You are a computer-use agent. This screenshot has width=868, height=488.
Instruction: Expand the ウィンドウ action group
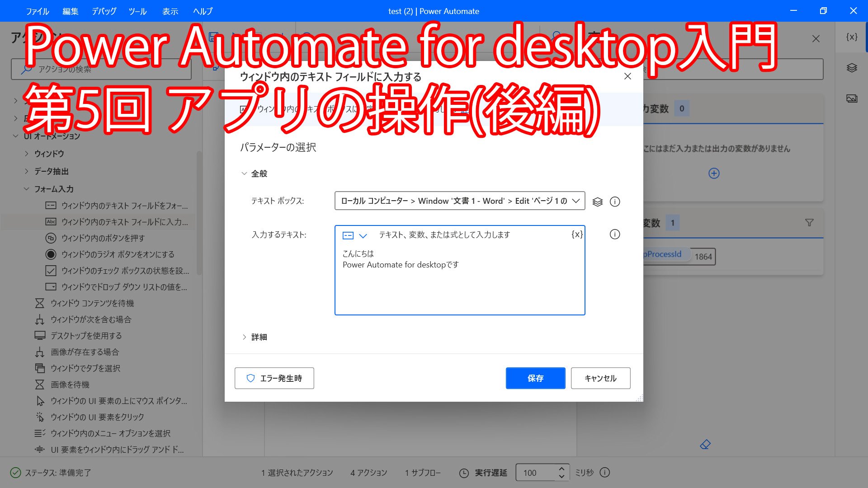tap(26, 154)
